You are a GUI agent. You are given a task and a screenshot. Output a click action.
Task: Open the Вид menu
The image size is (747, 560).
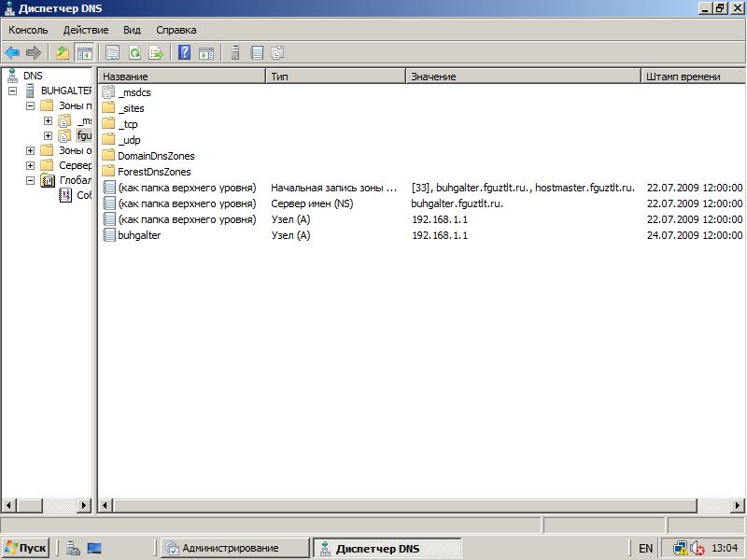coord(133,30)
